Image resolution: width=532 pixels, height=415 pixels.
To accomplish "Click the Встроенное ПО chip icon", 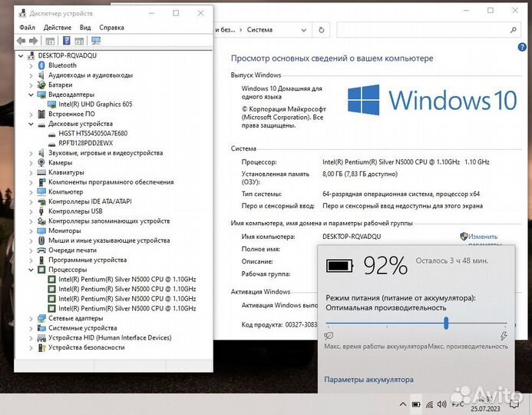I will 41,114.
